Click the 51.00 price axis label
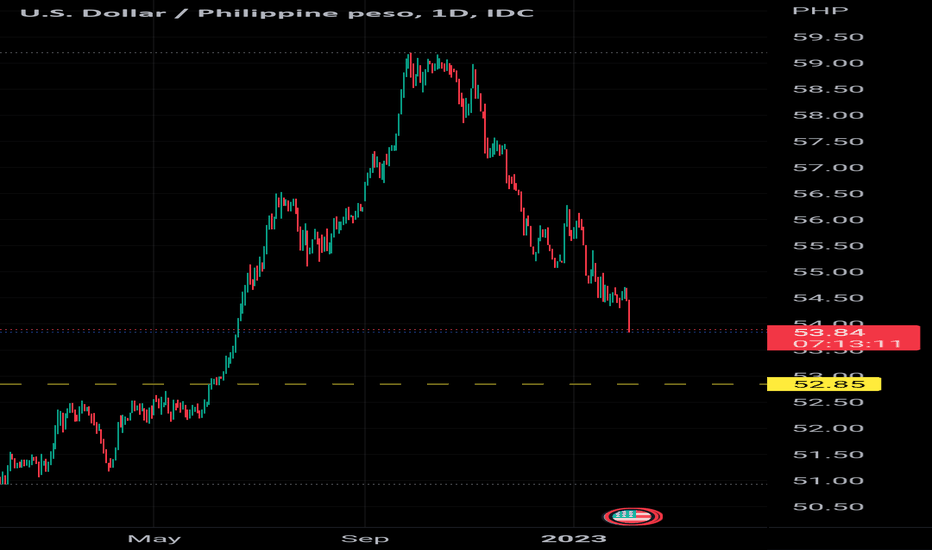 click(x=828, y=481)
